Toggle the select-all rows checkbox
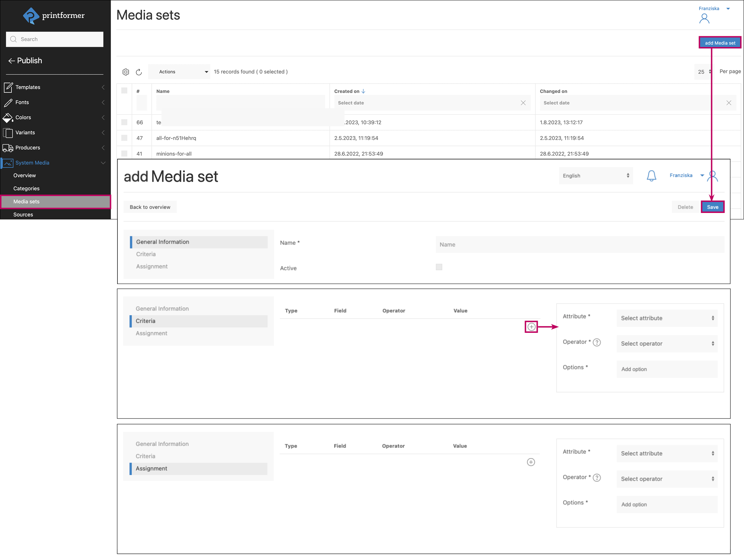Image resolution: width=744 pixels, height=560 pixels. [124, 91]
